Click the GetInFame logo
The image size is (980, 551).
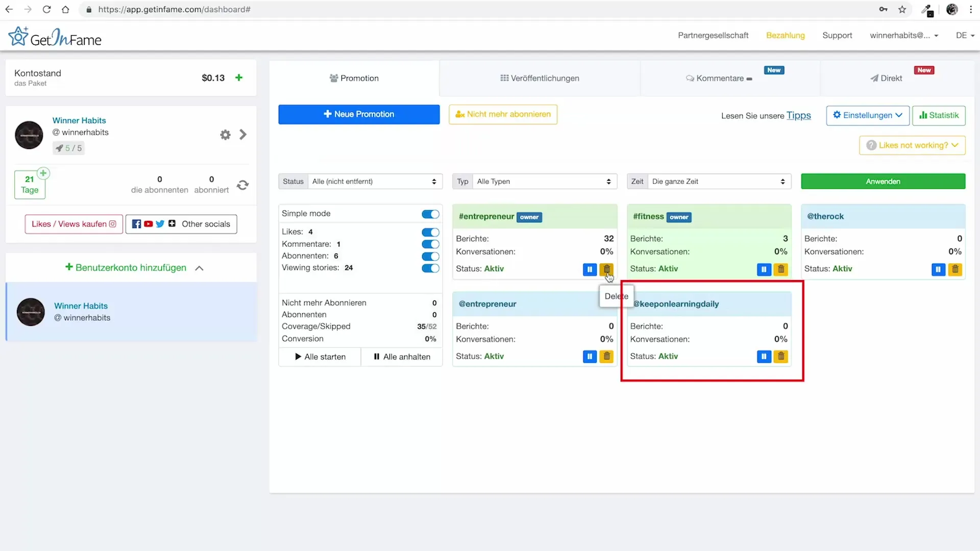(x=55, y=37)
